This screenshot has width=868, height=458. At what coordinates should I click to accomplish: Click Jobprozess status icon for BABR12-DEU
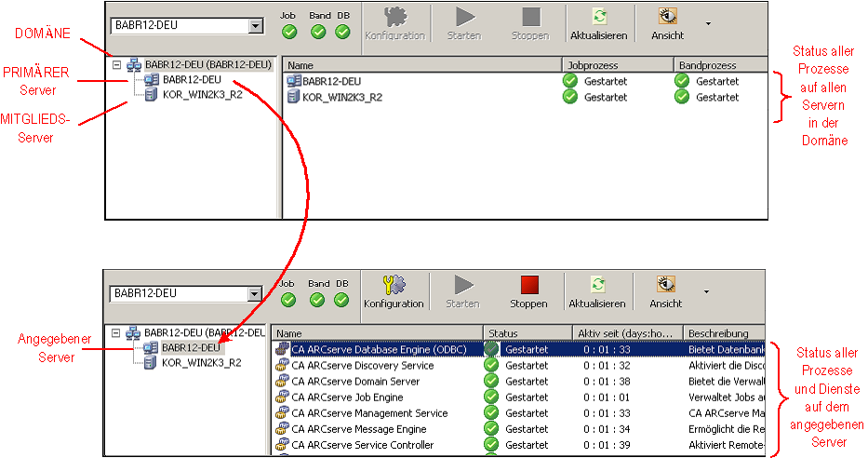tap(570, 81)
